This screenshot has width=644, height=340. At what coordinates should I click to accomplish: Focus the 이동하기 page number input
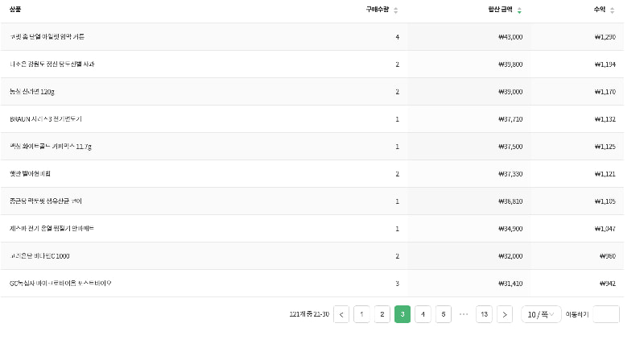click(605, 314)
